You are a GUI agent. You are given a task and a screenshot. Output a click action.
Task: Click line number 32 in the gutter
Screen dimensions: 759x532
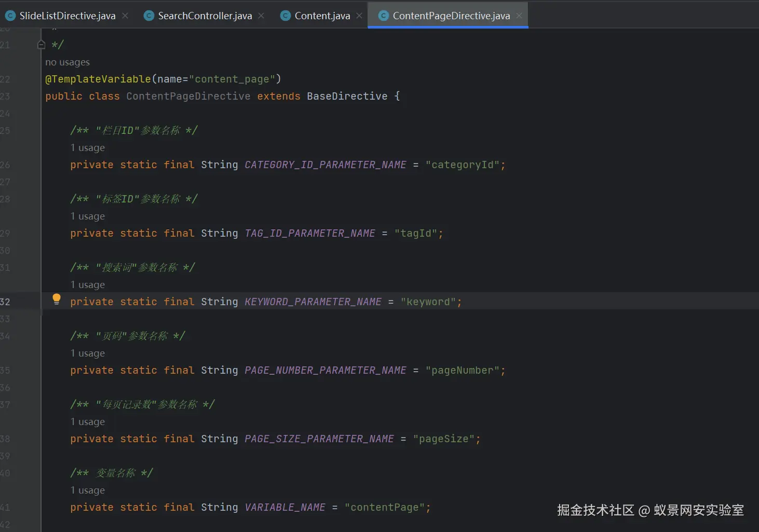[x=5, y=302]
